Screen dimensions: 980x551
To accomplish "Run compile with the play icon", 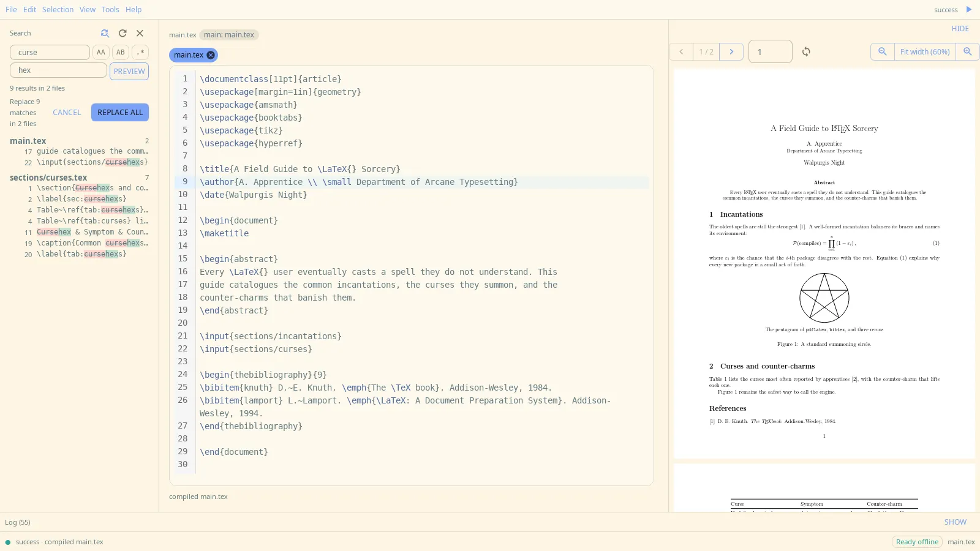I will click(969, 10).
